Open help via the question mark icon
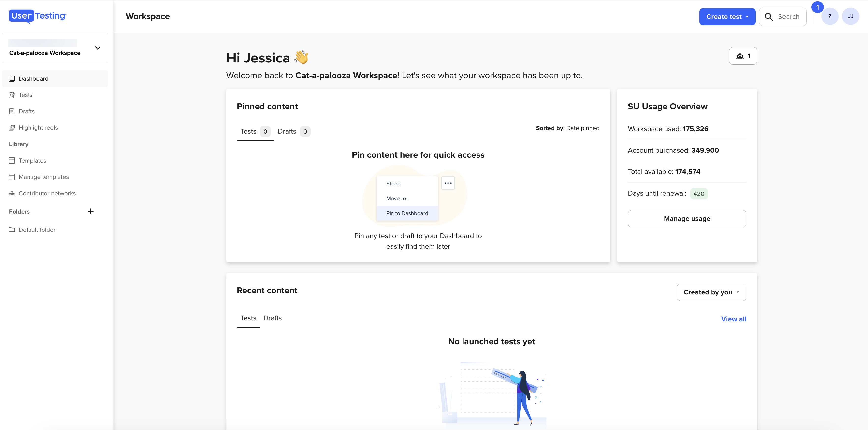Screen dimensions: 868x430 [830, 16]
